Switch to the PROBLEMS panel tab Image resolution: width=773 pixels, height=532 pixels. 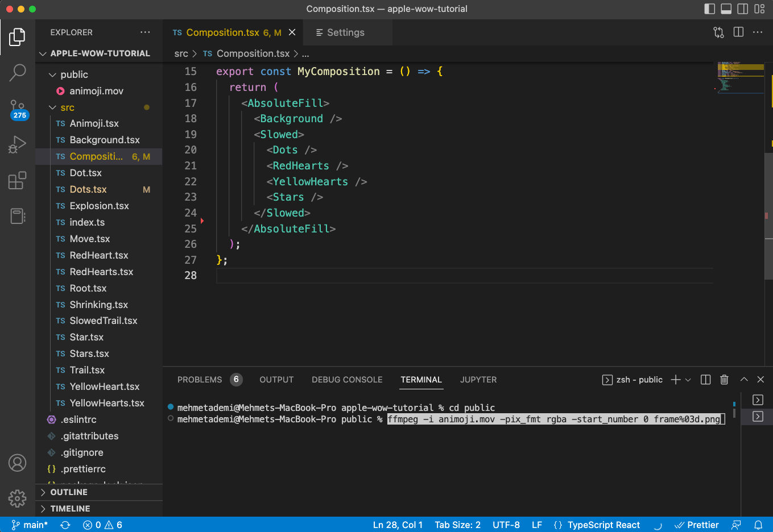click(x=200, y=380)
